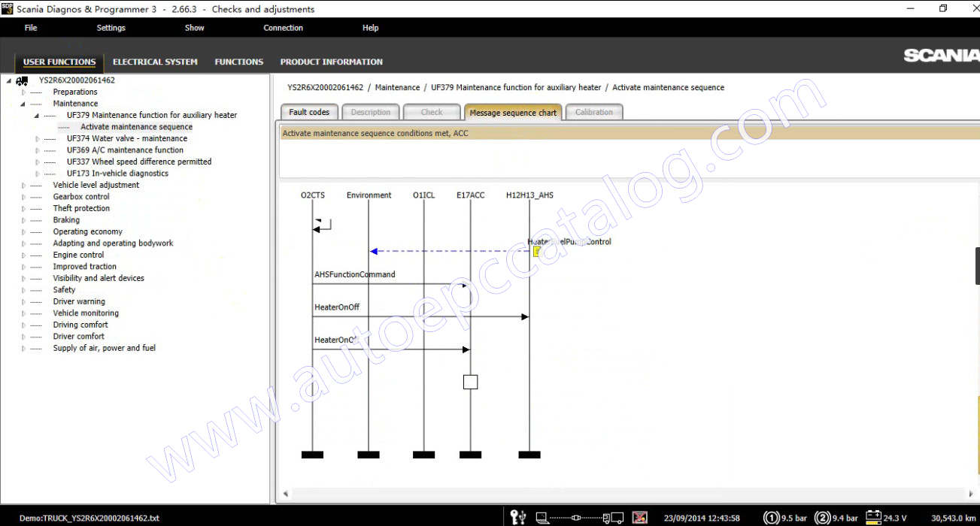Switch to USER FUNCTIONS section

click(59, 62)
